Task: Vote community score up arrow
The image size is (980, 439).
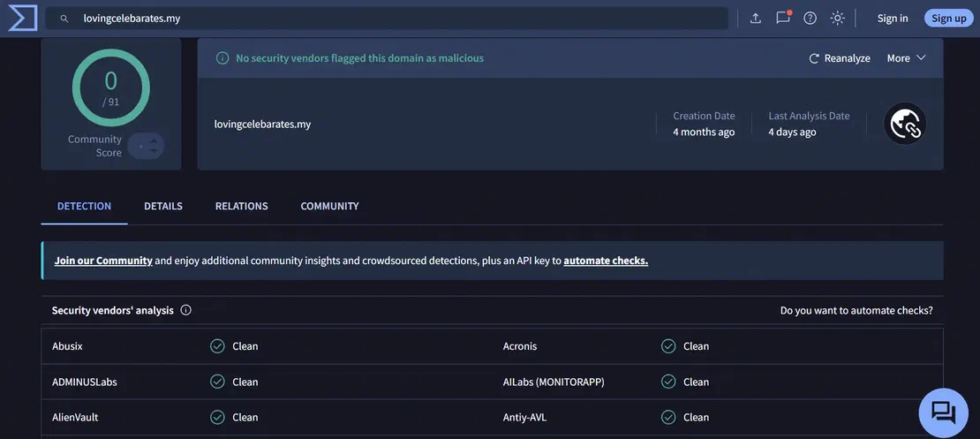Action: point(154,140)
